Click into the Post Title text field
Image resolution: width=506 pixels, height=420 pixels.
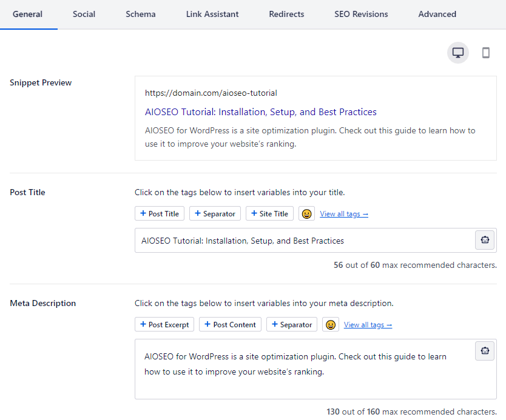tap(305, 241)
